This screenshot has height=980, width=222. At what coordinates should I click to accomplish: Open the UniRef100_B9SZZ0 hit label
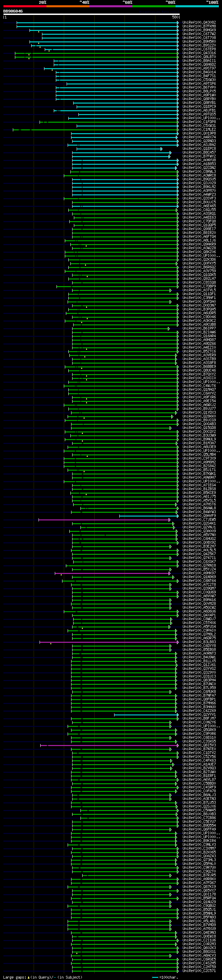(x=199, y=45)
